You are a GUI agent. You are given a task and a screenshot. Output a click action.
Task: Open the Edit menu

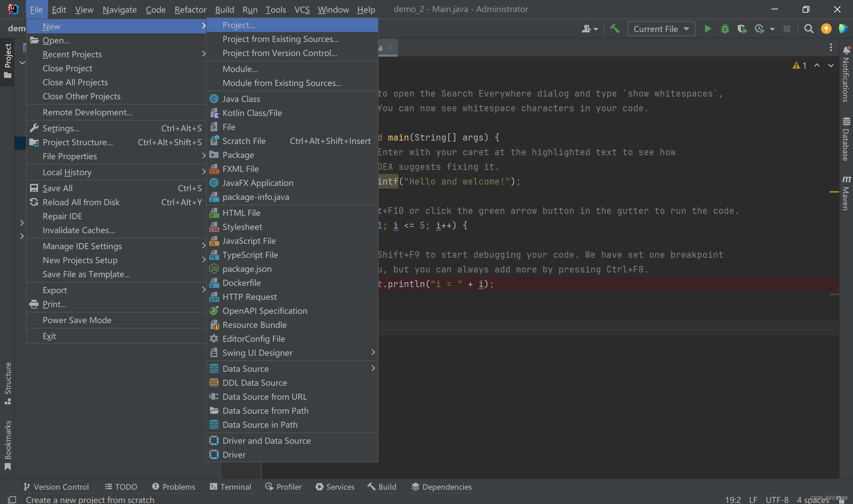point(59,10)
